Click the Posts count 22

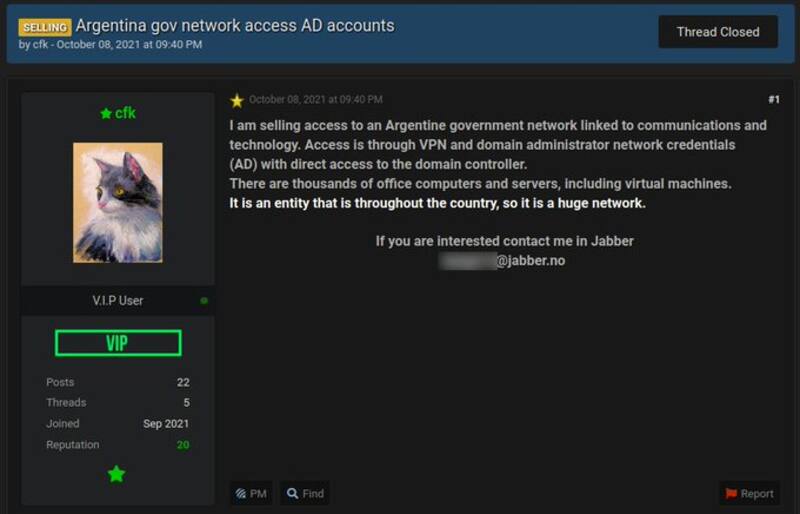[183, 382]
